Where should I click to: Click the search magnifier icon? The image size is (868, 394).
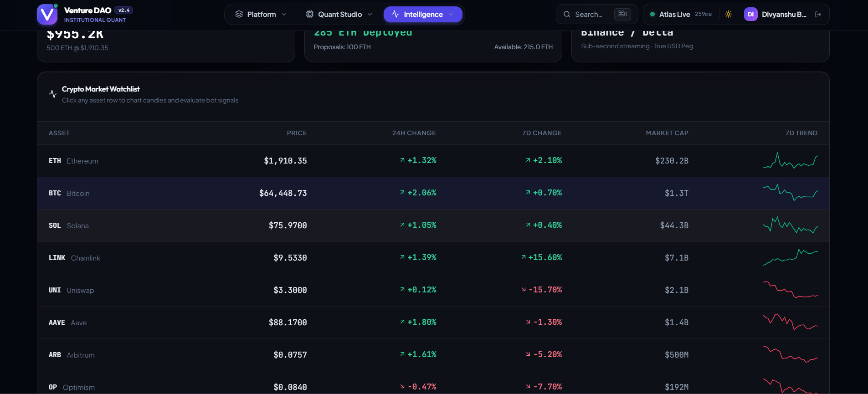[x=567, y=15]
